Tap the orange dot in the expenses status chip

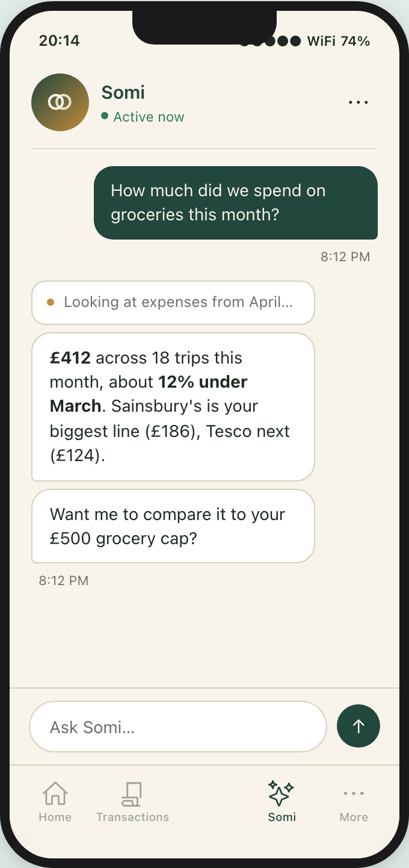click(x=51, y=302)
